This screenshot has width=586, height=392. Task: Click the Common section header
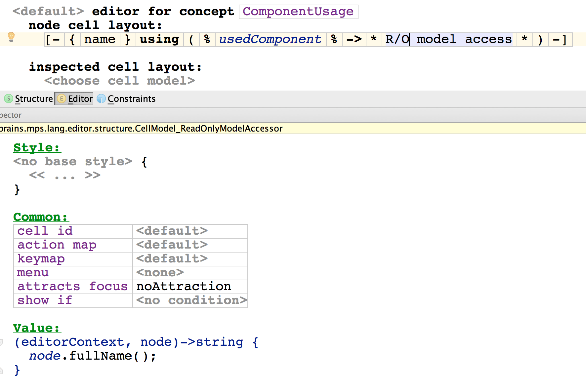point(41,217)
